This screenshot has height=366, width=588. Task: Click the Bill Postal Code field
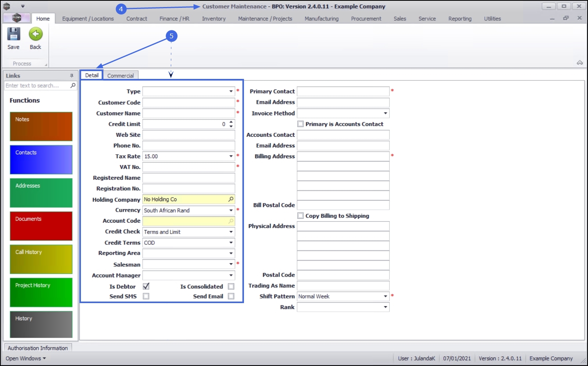[343, 205]
